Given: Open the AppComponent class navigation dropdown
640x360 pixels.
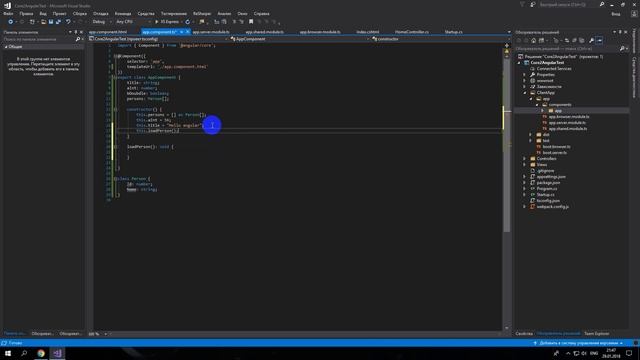Looking at the screenshot, I should (300, 39).
